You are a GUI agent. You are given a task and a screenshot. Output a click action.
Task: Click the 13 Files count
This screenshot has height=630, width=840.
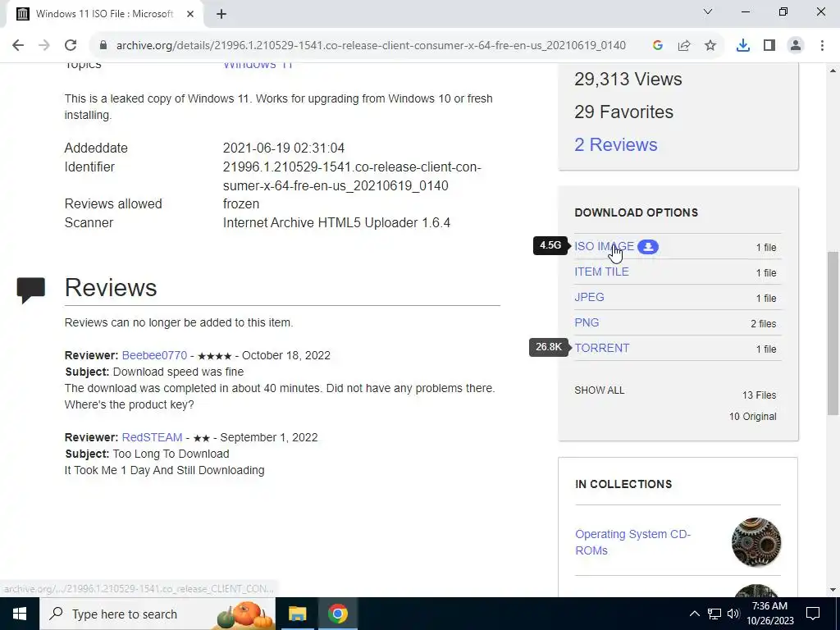click(759, 395)
